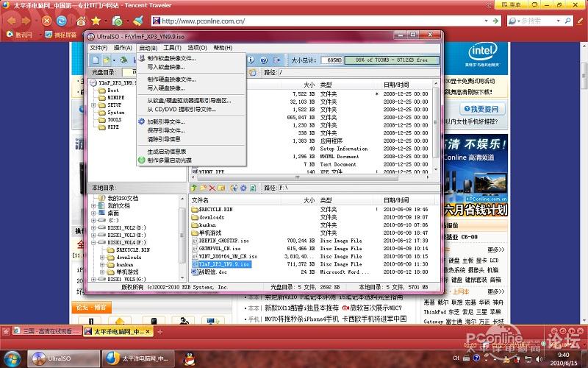Sort local list by 文件名 column header

(x=200, y=200)
